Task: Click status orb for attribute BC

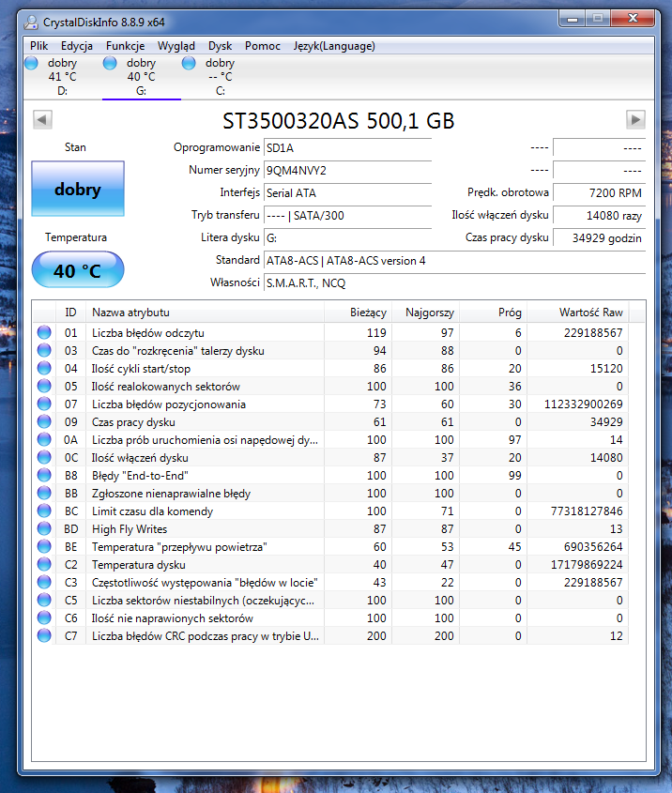Action: tap(44, 511)
